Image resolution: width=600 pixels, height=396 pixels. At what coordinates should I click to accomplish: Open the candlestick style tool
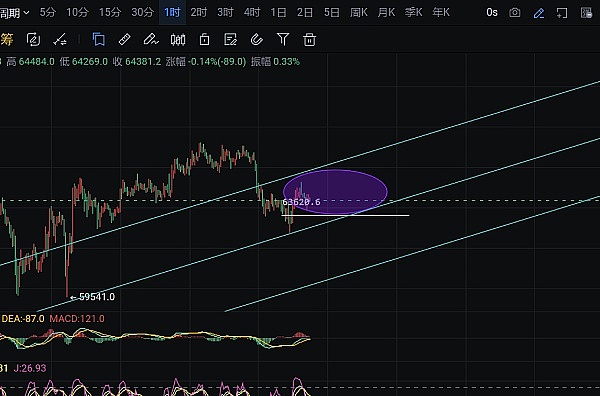178,39
